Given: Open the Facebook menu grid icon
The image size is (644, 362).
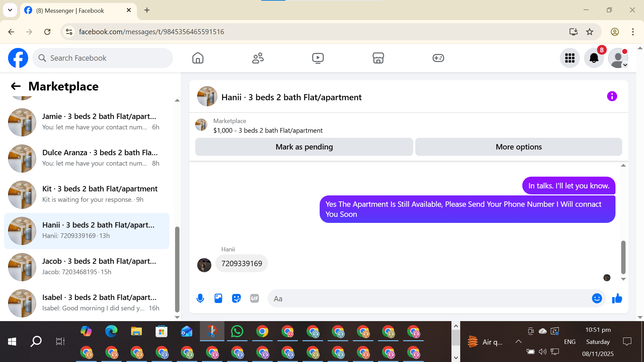Looking at the screenshot, I should pyautogui.click(x=570, y=58).
